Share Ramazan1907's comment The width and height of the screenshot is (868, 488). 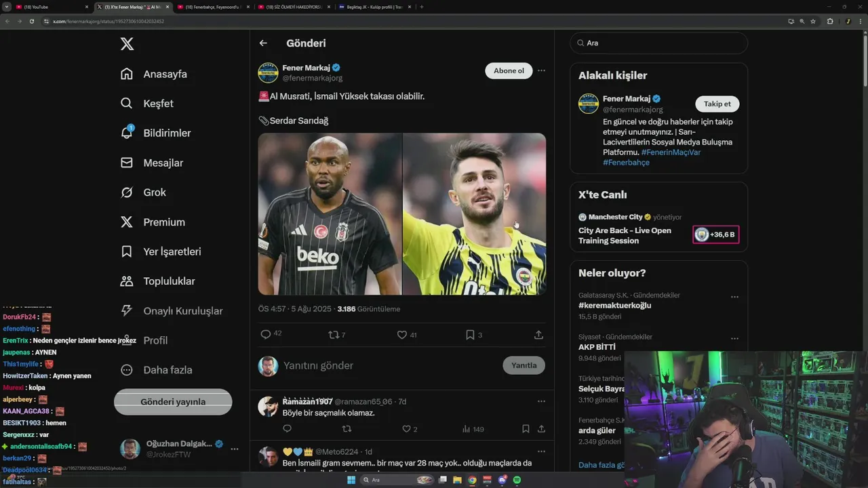click(541, 428)
